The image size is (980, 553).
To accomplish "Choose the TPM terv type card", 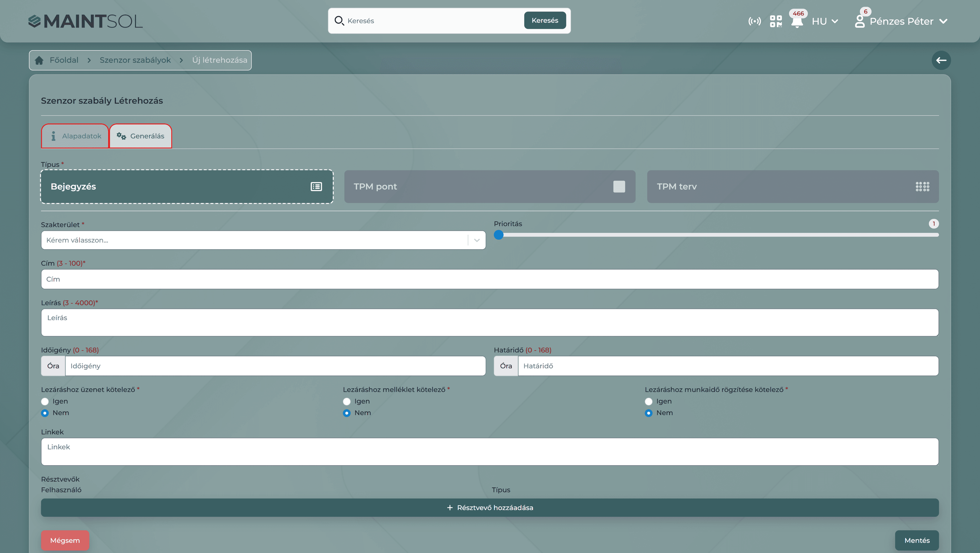I will point(793,187).
